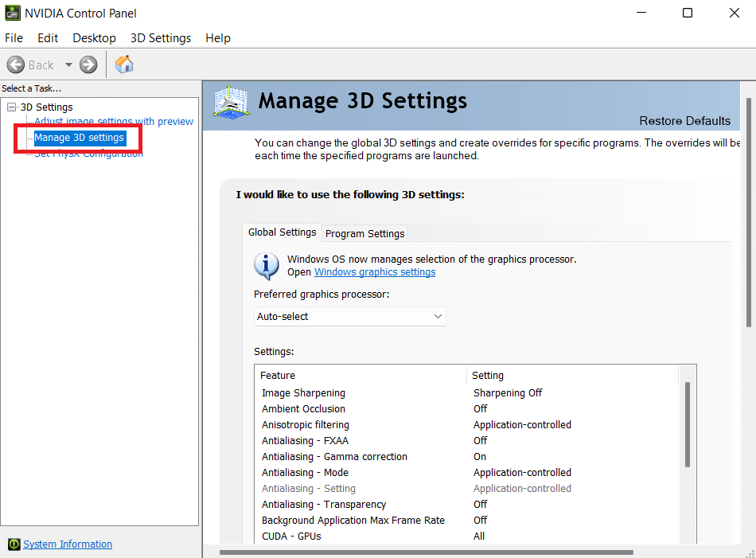Click the Feature column header

(x=360, y=375)
